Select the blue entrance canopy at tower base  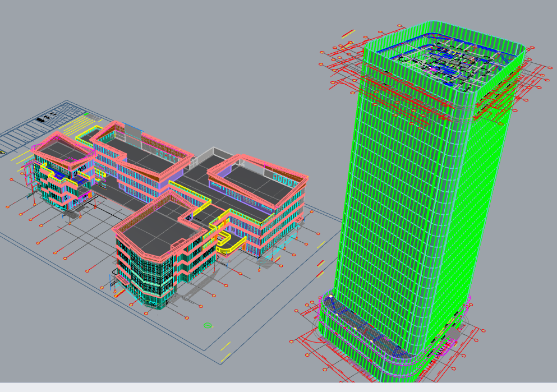click(359, 331)
